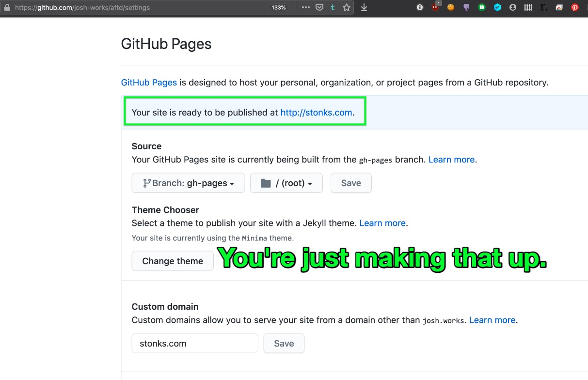This screenshot has width=588, height=380.
Task: Click the cookie extension icon
Action: coord(451,8)
